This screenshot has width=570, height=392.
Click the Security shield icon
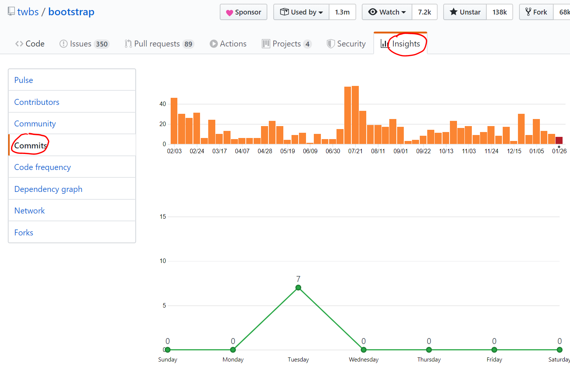point(331,44)
